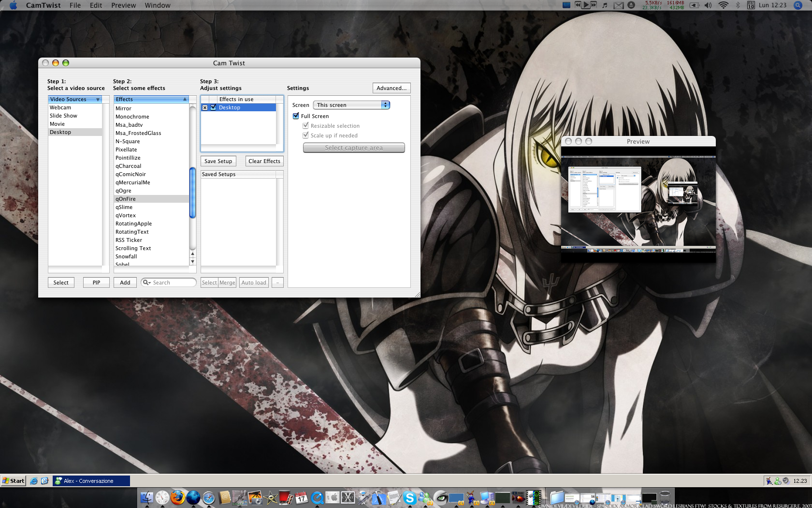Click the Merge saved setup button
The height and width of the screenshot is (508, 812).
click(x=227, y=283)
